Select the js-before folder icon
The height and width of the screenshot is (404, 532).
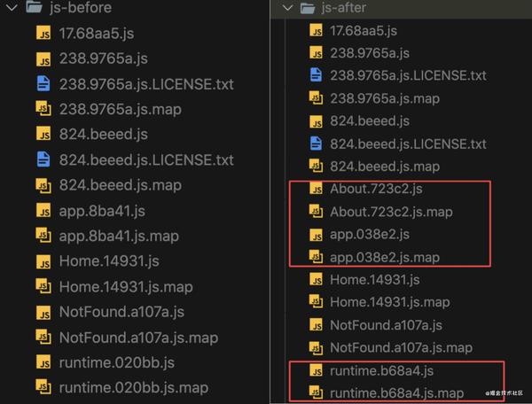tap(34, 7)
